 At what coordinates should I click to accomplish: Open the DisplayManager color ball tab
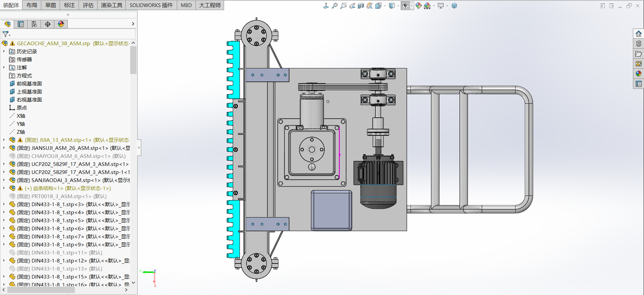tap(61, 24)
